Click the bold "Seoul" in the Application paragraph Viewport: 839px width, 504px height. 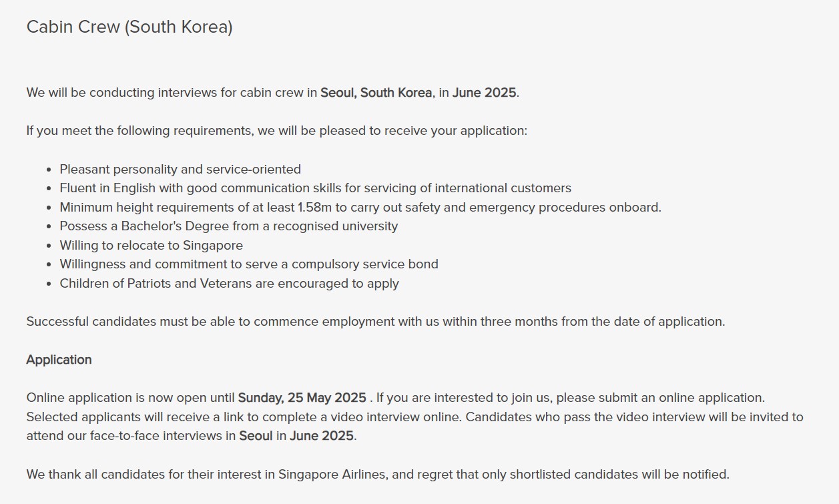point(256,437)
